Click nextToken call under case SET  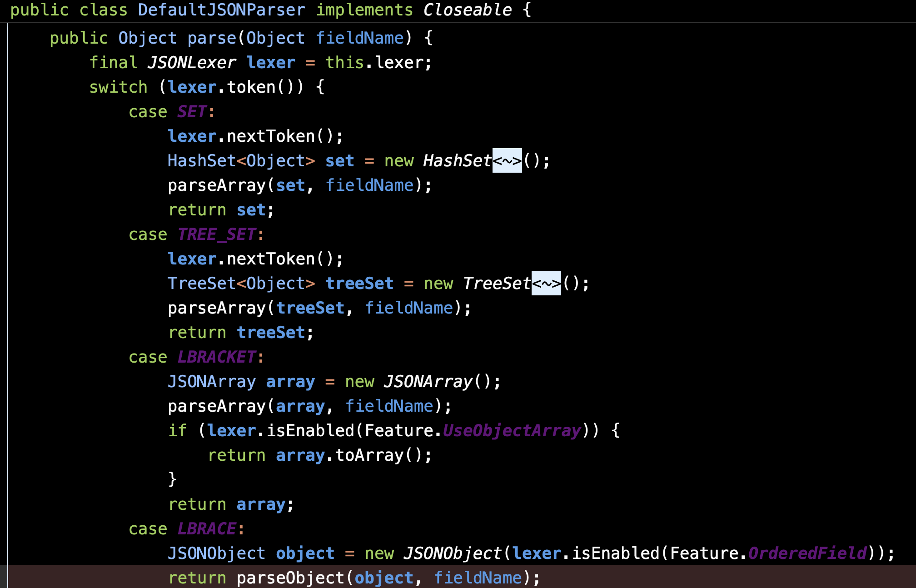[271, 136]
